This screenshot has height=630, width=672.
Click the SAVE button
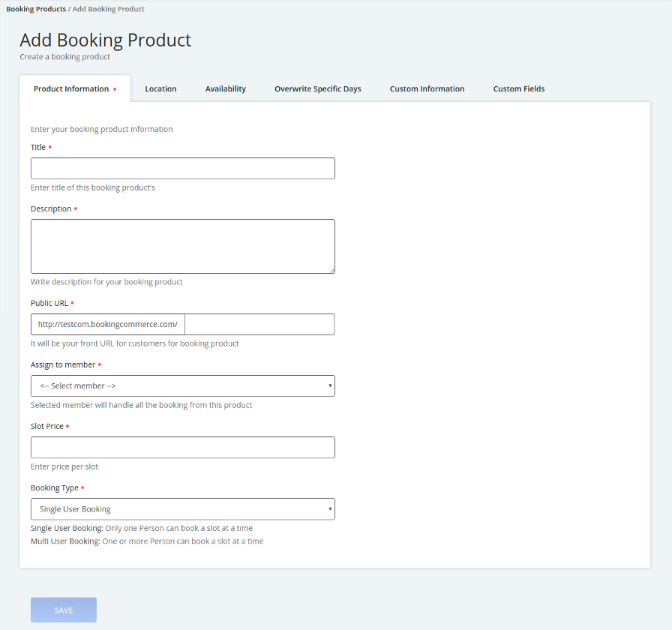[64, 610]
